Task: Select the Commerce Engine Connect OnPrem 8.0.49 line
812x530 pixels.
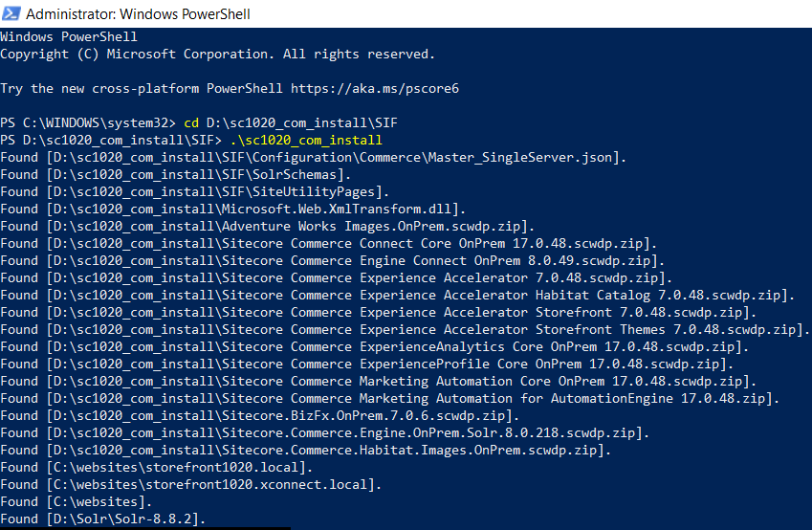Action: 333,260
